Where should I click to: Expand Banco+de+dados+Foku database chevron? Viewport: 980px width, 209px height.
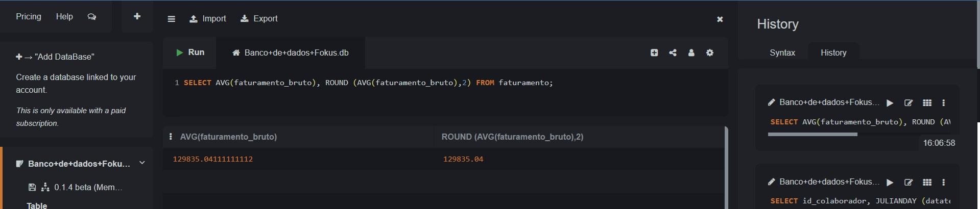142,163
